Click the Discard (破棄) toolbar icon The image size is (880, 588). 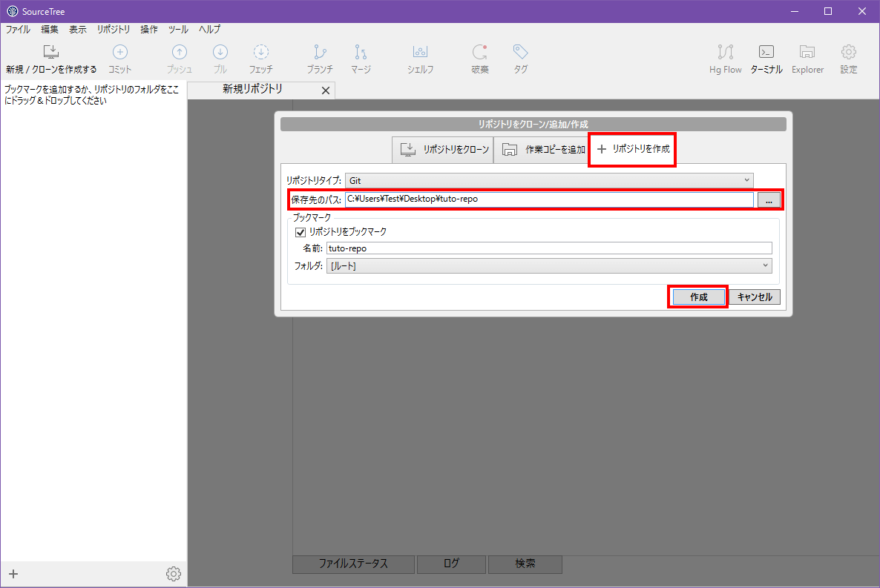tap(480, 52)
